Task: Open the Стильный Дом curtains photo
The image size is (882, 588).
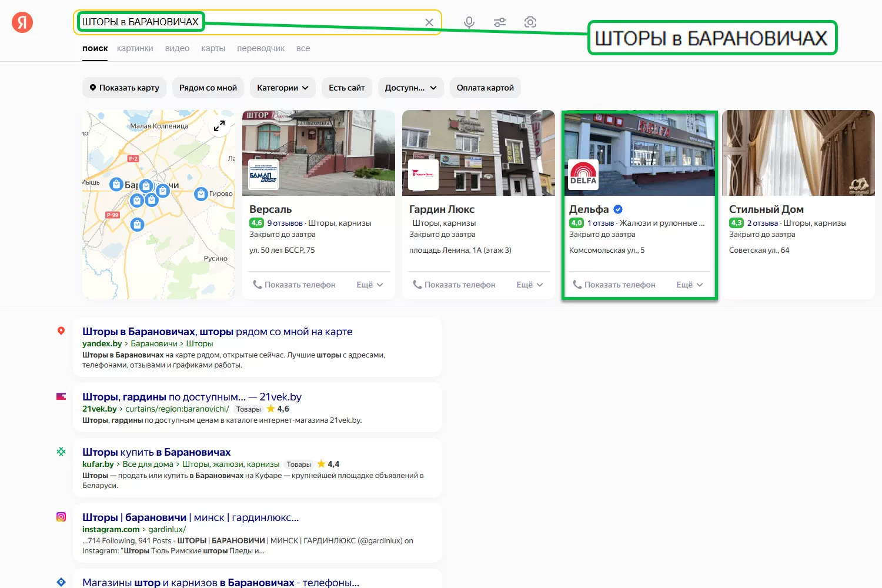Action: 799,153
